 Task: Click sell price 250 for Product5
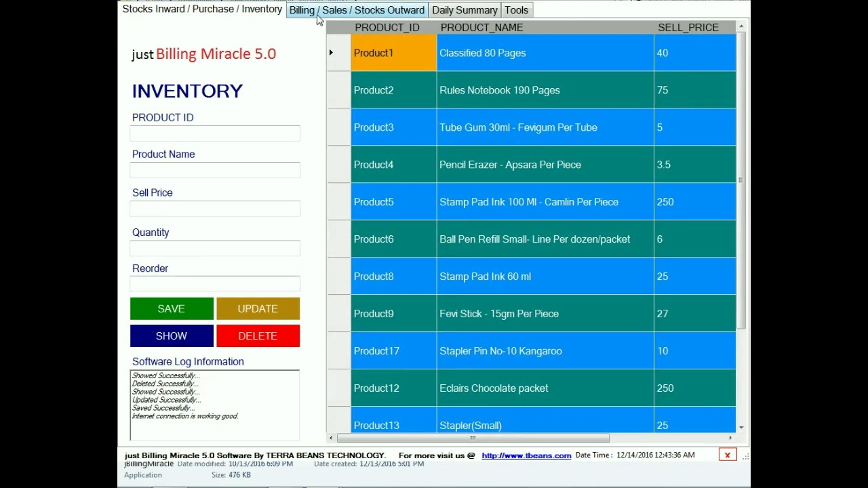click(x=695, y=202)
